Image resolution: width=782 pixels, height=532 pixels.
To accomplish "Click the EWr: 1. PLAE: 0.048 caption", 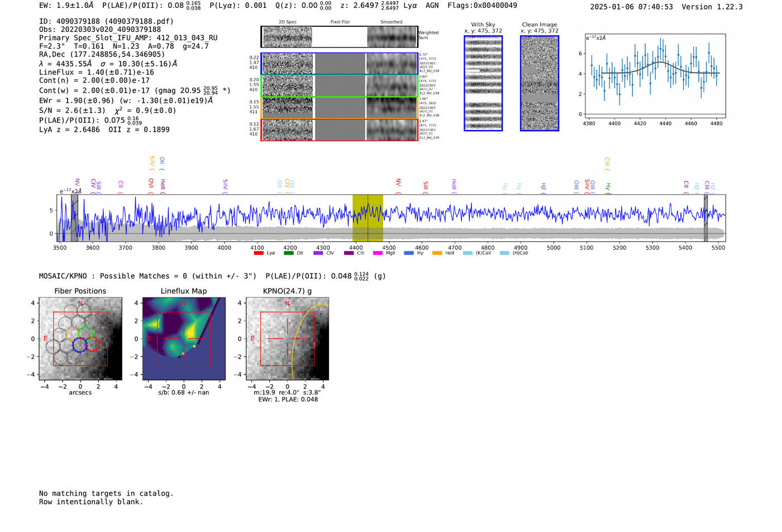I will click(288, 399).
